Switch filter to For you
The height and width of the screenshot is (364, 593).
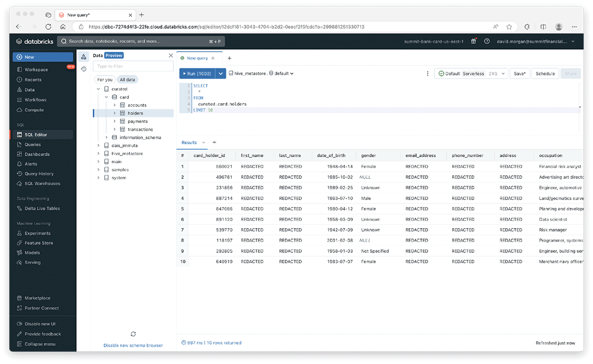click(x=105, y=80)
